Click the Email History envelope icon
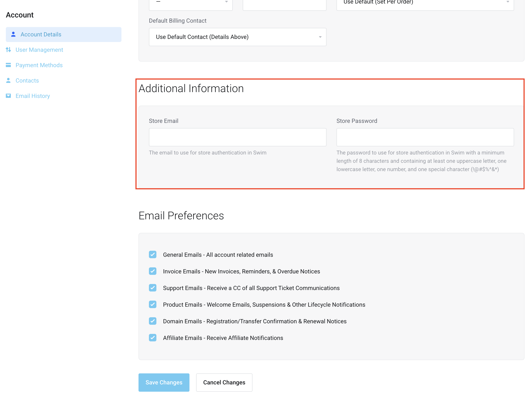This screenshot has height=400, width=532. click(8, 96)
